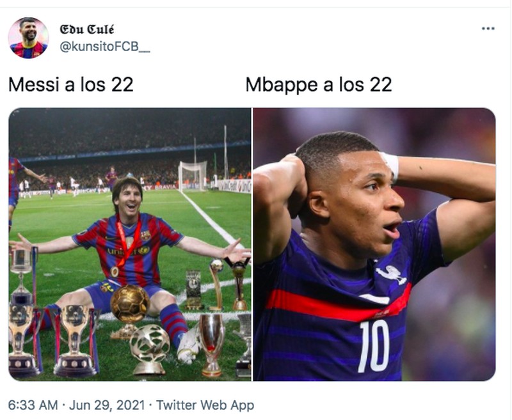Click the golden ball trophy in left photo

129,304
